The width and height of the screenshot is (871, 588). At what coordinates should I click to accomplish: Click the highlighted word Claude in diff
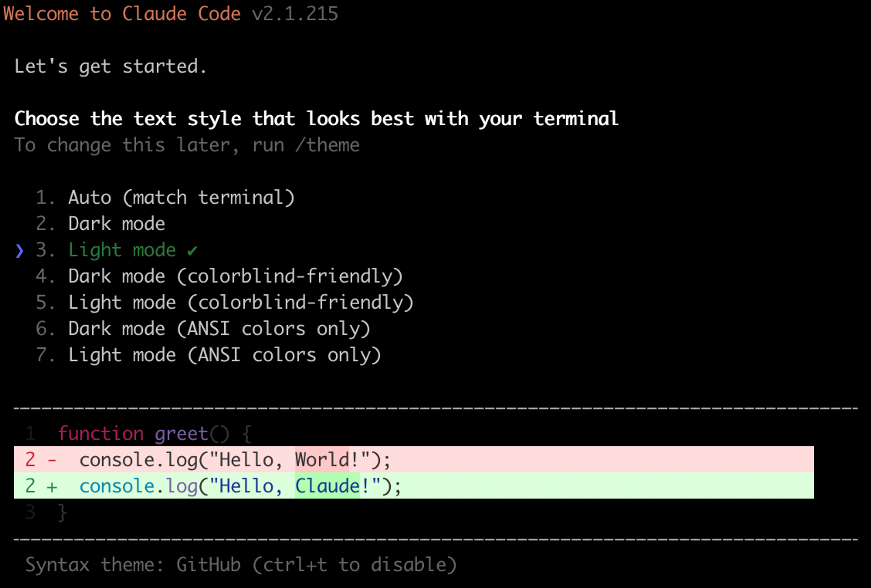pyautogui.click(x=327, y=485)
